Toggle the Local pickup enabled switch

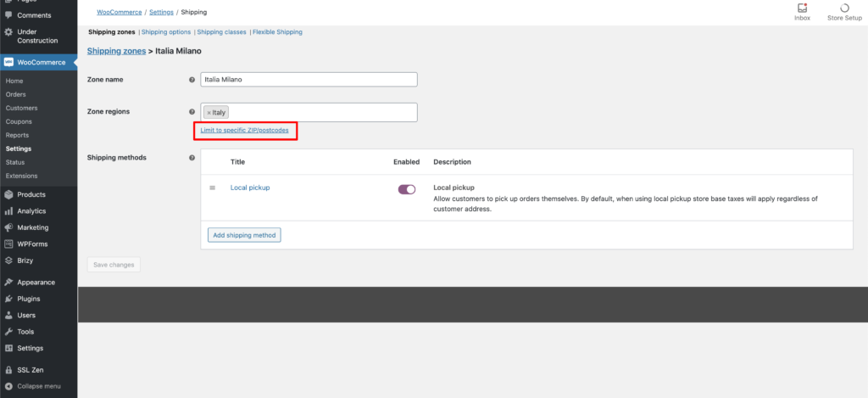point(407,189)
